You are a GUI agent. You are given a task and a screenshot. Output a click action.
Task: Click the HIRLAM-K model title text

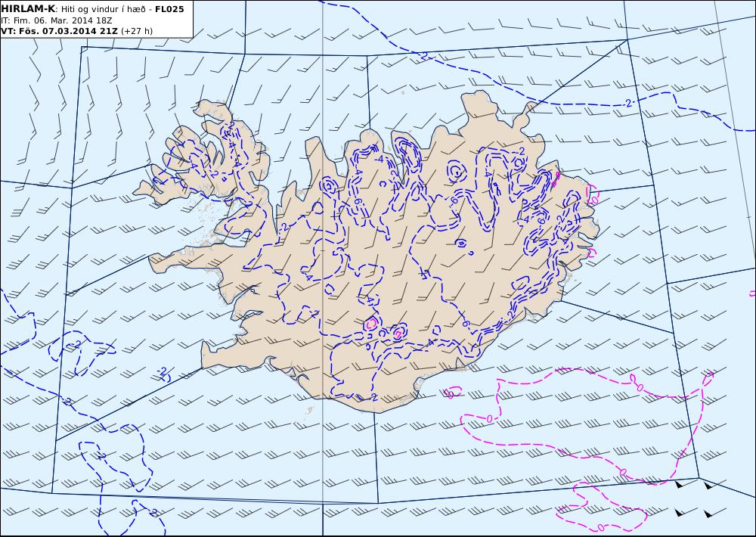(28, 9)
